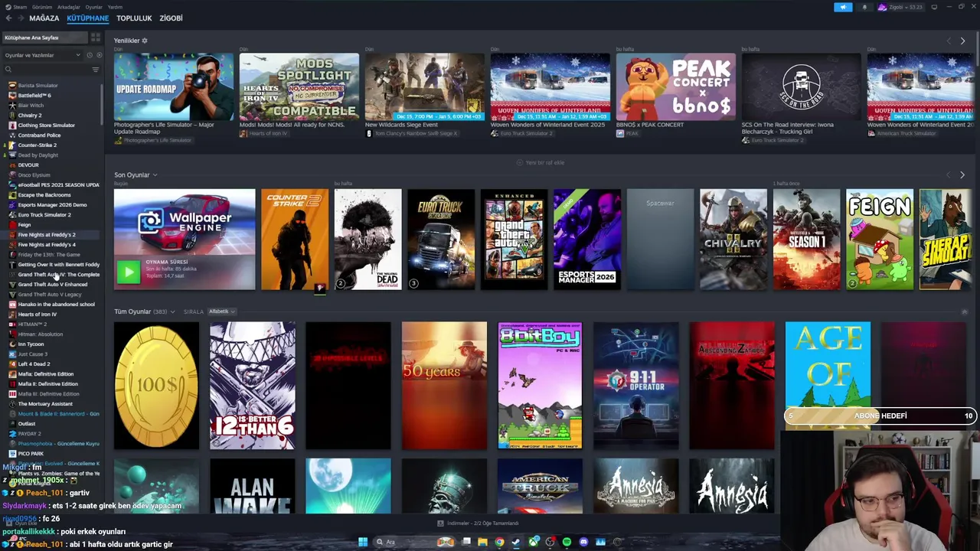The image size is (980, 551).
Task: Open the ZİGOBİ profile tab
Action: (171, 18)
